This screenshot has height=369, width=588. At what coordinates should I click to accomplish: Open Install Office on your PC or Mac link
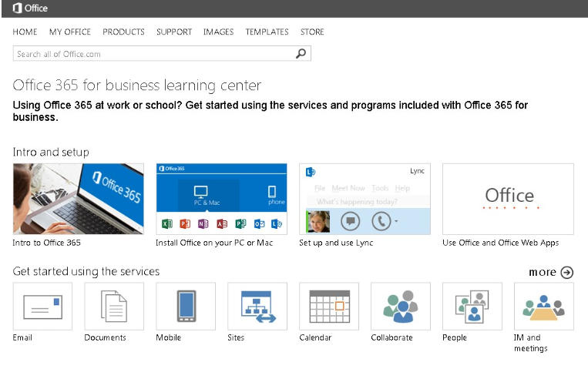[x=214, y=243]
